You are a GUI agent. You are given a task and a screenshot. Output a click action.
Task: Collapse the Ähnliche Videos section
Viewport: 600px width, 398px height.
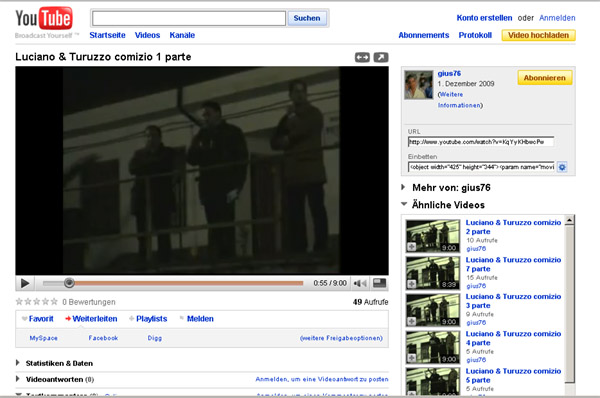pos(404,204)
